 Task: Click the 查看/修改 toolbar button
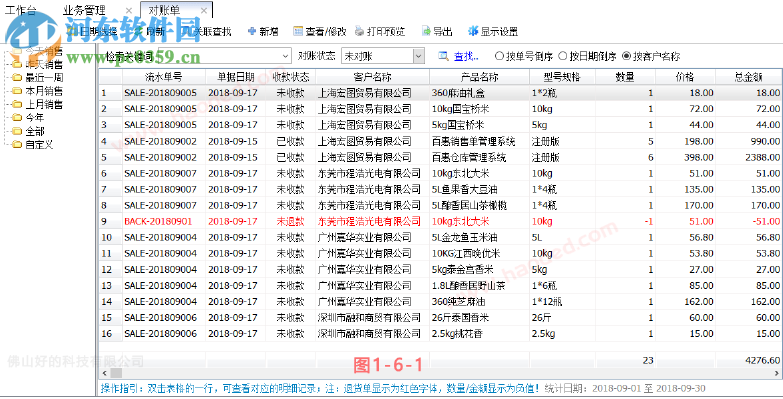320,31
